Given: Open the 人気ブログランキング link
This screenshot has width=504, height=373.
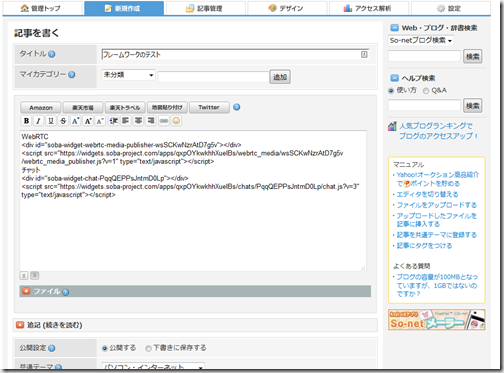Looking at the screenshot, I should pyautogui.click(x=438, y=131).
